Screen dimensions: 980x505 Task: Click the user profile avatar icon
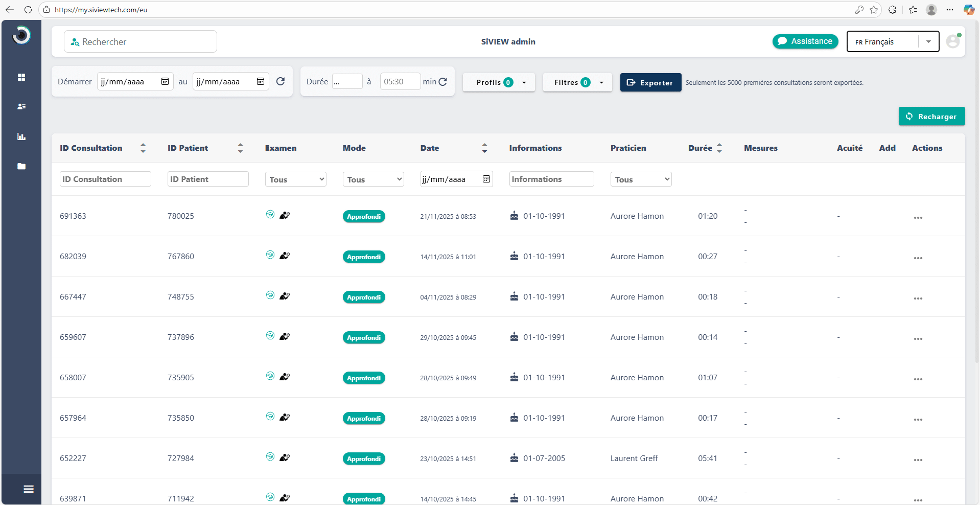click(x=952, y=41)
